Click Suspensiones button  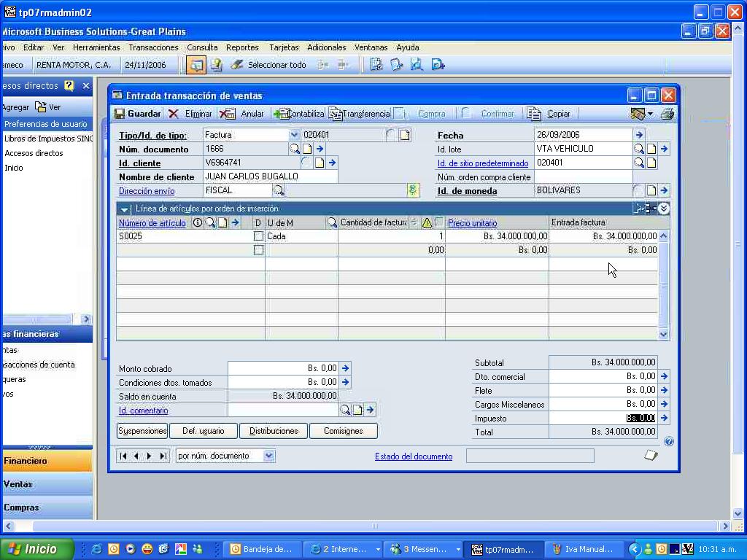(142, 431)
